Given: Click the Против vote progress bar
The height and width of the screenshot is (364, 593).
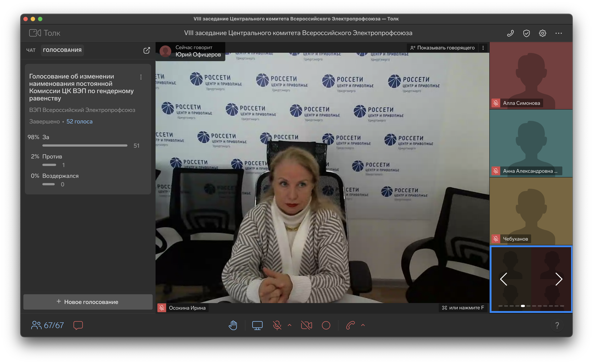Looking at the screenshot, I should 49,165.
